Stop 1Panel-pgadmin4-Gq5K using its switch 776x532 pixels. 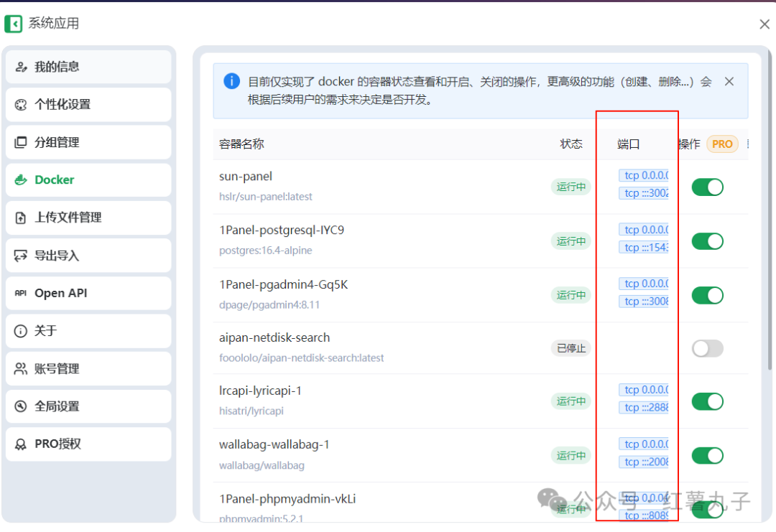pos(707,295)
